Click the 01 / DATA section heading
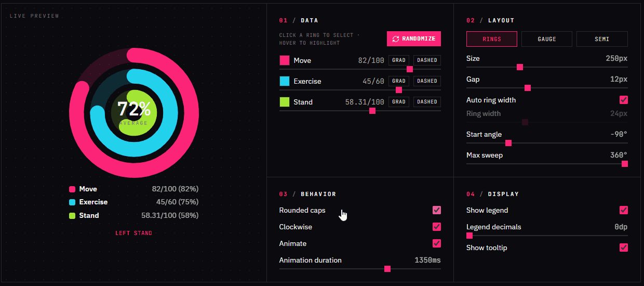644x286 pixels. pos(299,20)
